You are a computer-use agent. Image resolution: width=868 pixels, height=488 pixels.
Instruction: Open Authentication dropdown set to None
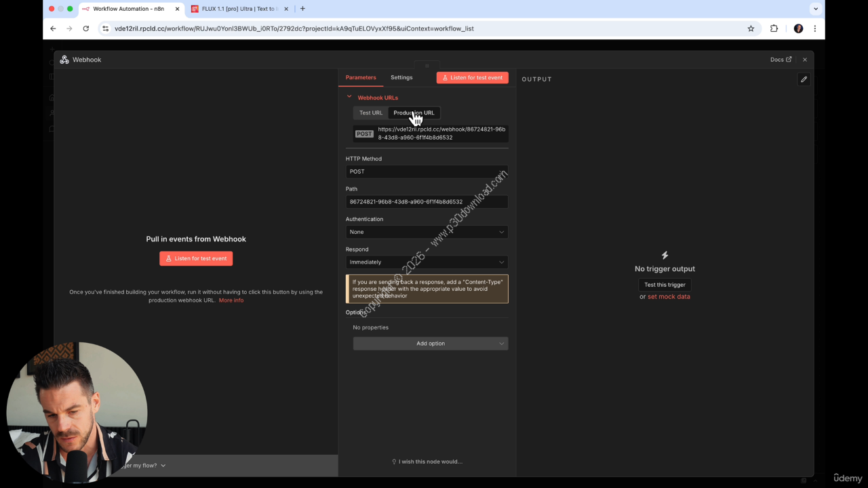point(427,232)
